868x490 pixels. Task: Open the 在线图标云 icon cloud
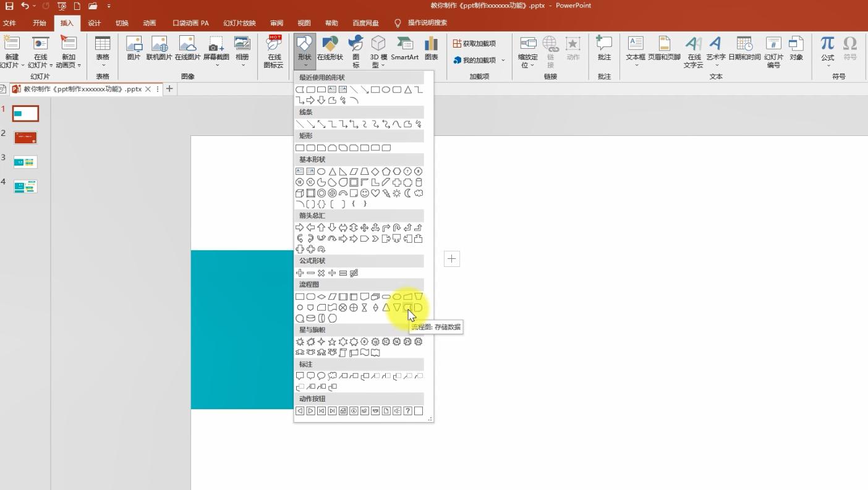coord(274,51)
